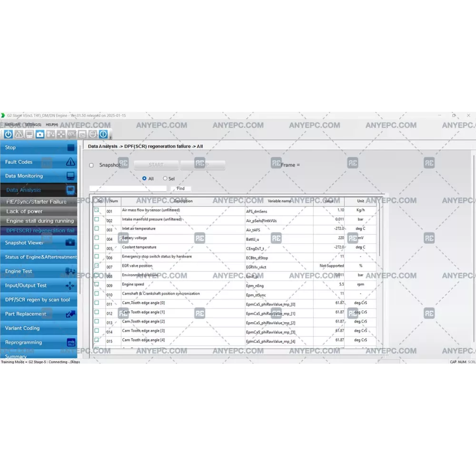476x476 pixels.
Task: Select the Sel radio button
Action: point(165,178)
